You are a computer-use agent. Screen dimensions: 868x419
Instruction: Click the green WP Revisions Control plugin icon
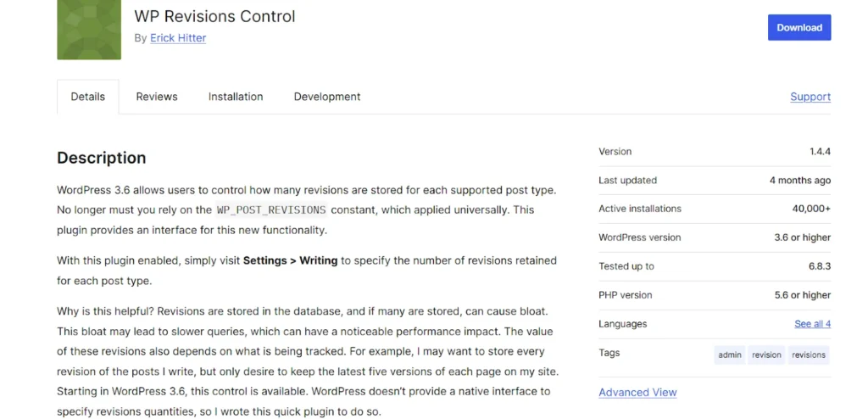click(89, 30)
